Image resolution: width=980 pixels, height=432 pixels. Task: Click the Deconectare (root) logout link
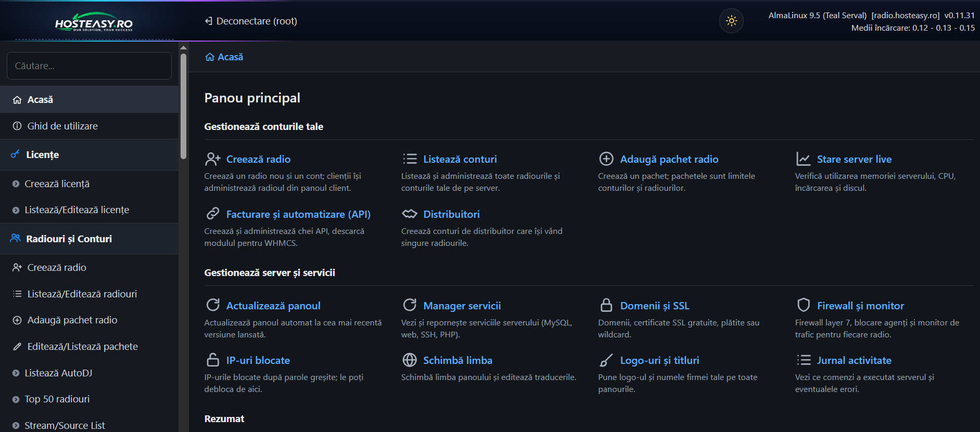[x=251, y=21]
